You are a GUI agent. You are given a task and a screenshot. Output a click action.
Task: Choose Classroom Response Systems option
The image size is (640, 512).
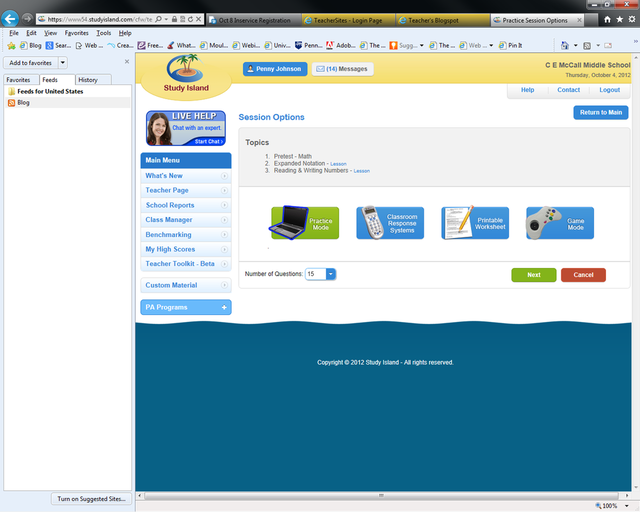390,223
